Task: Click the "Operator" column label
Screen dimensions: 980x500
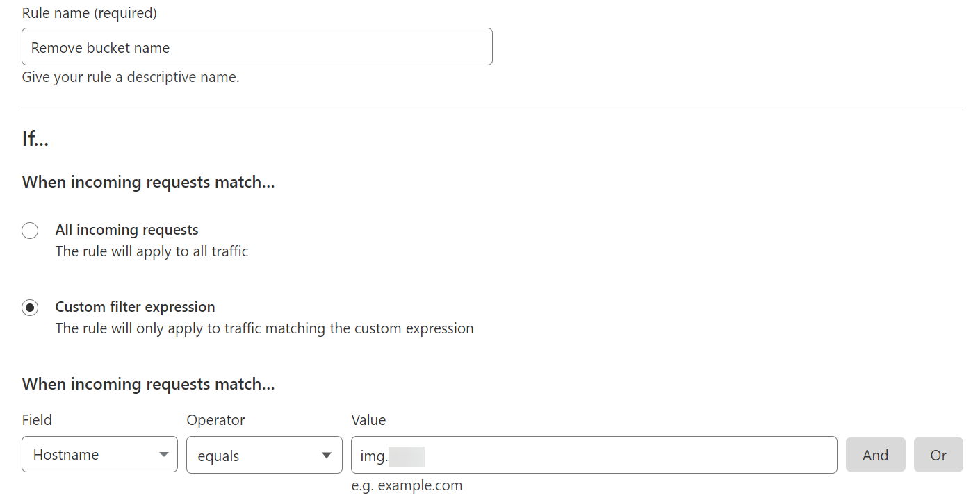Action: pyautogui.click(x=215, y=420)
